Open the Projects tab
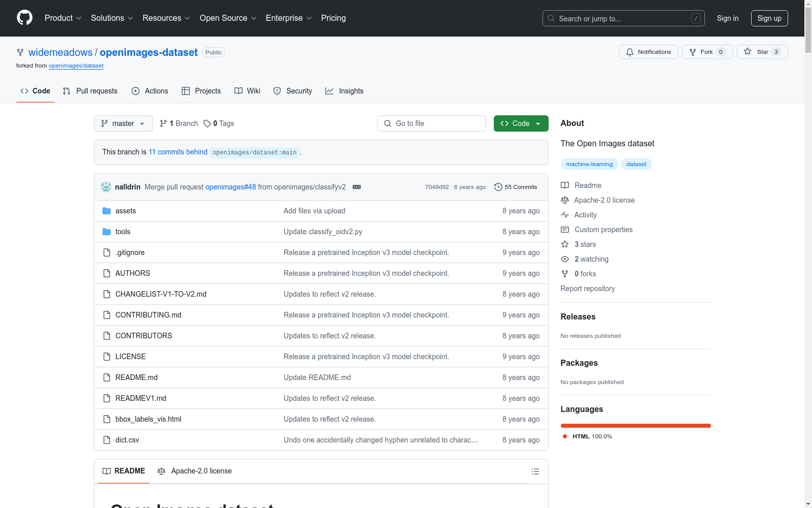Viewport: 812px width, 508px height. click(x=201, y=91)
